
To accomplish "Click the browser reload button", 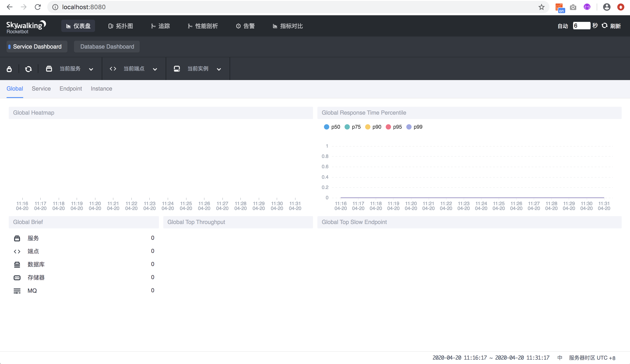I will click(x=38, y=7).
